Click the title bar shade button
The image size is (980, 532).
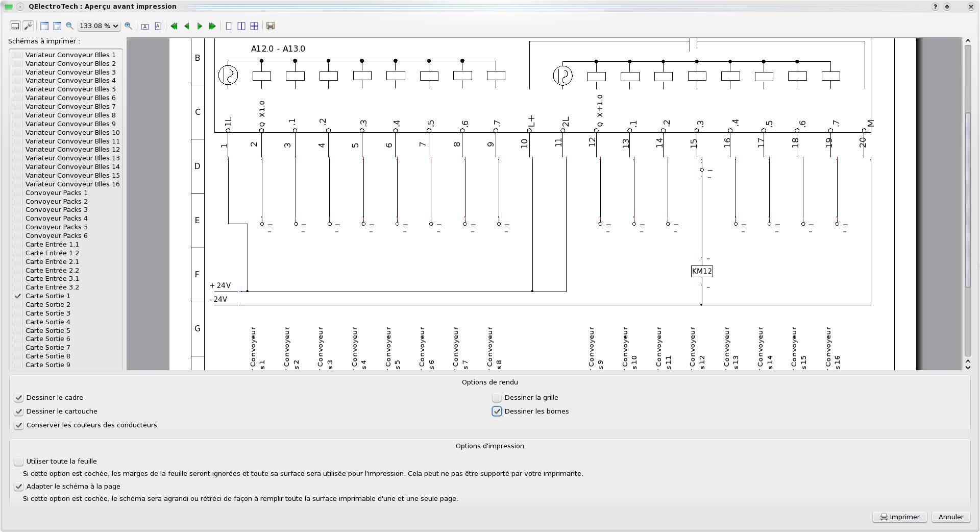[947, 7]
